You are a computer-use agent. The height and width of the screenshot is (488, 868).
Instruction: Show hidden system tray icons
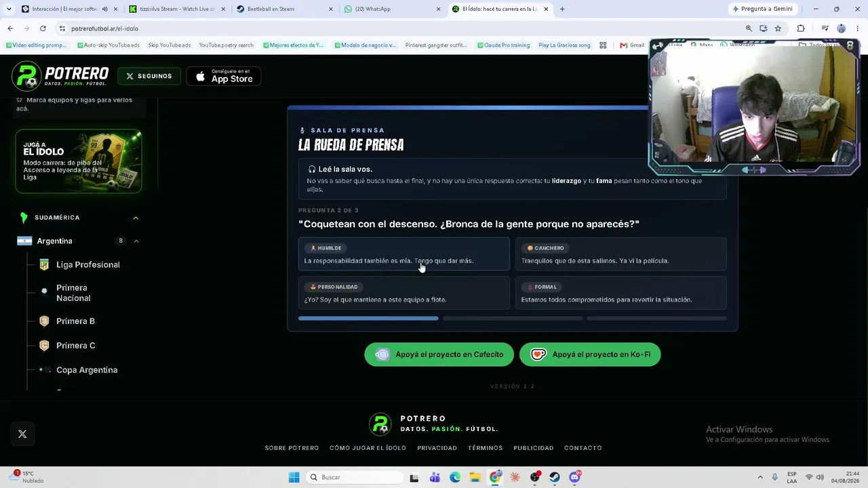pos(759,477)
